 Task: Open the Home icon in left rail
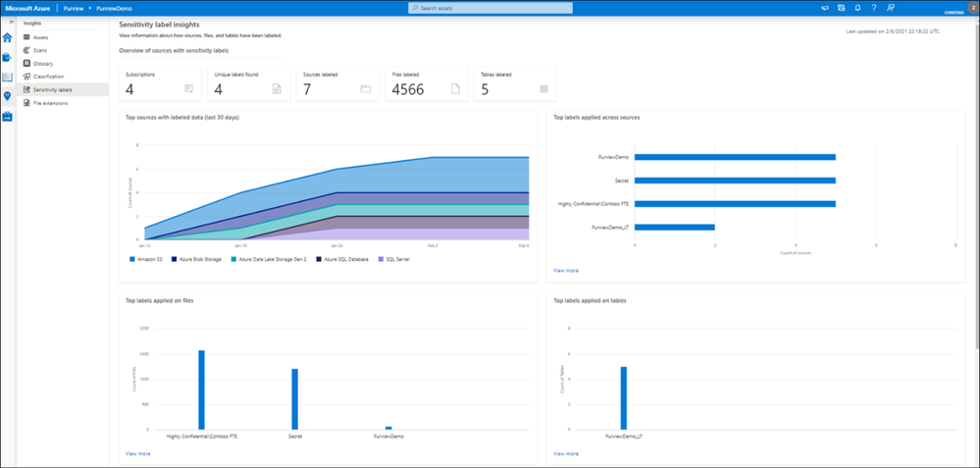pos(8,37)
